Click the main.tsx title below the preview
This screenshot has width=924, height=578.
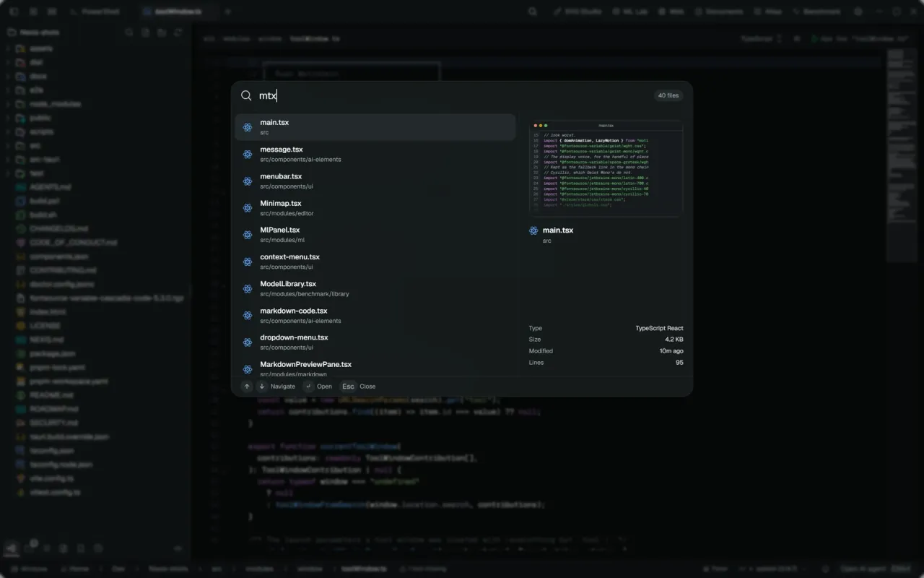pyautogui.click(x=558, y=230)
